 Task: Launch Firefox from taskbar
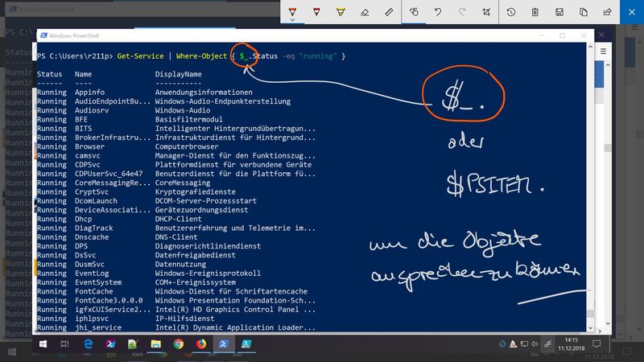(x=200, y=344)
